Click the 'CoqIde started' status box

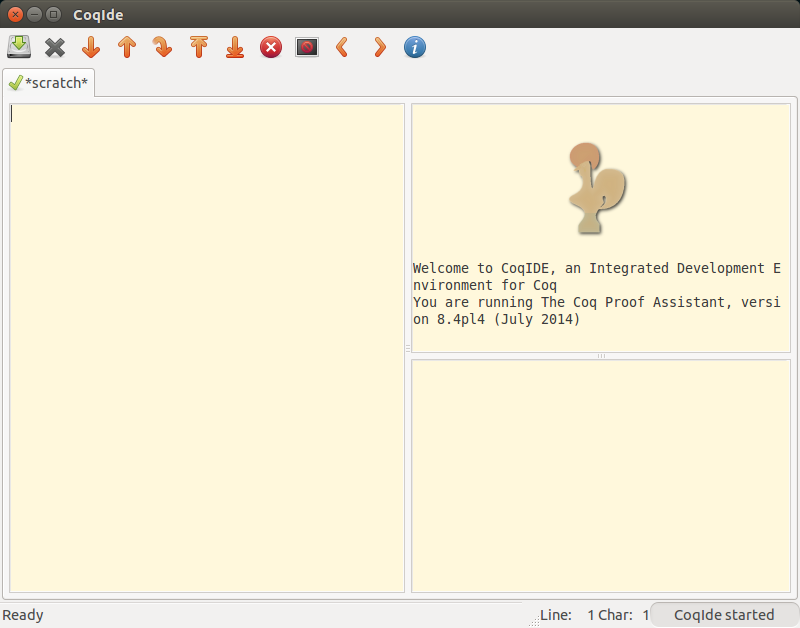click(x=724, y=615)
